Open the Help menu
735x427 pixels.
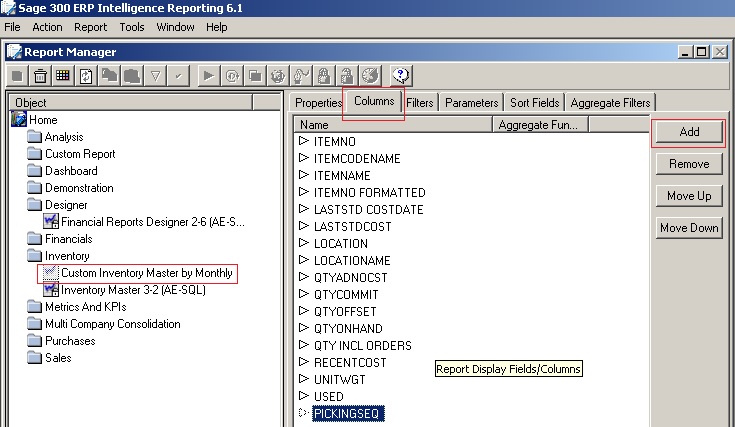[217, 27]
